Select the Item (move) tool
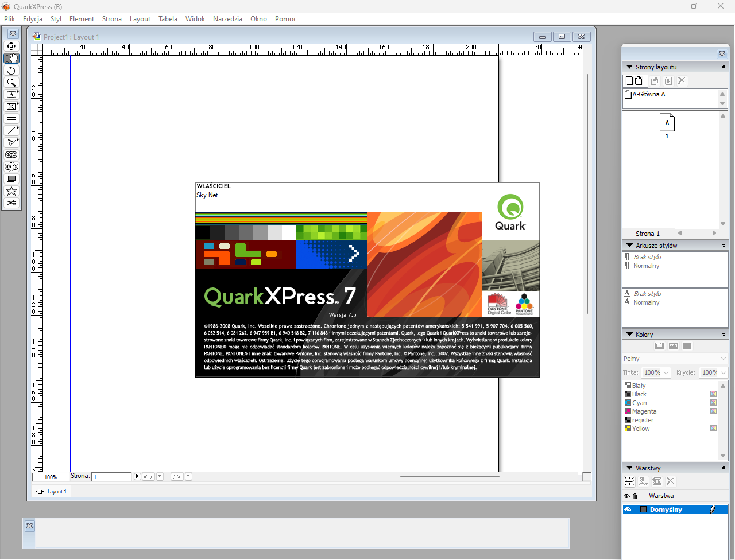 click(x=11, y=46)
